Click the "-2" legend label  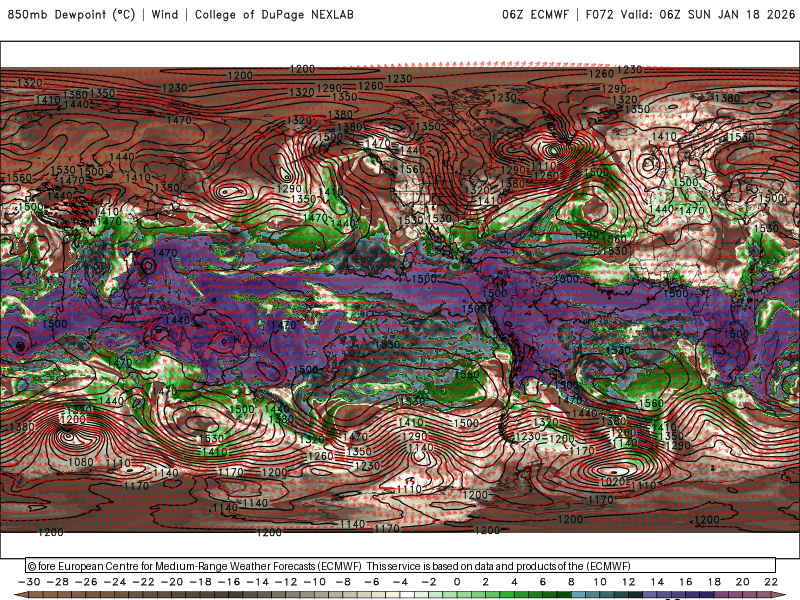point(429,582)
